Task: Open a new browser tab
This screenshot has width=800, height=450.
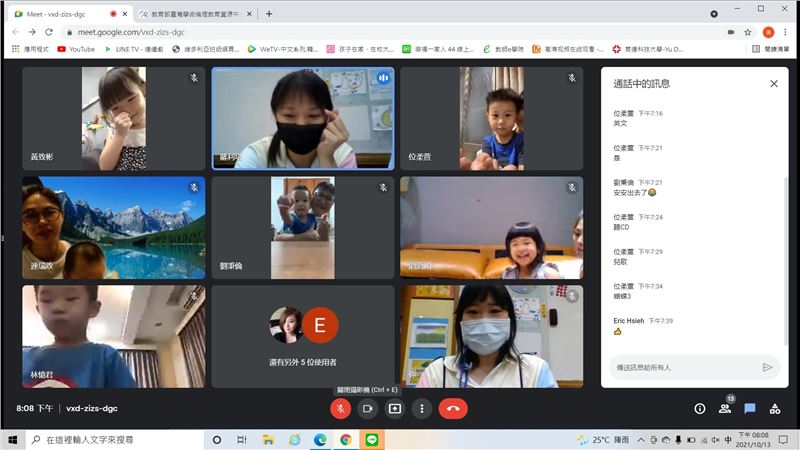Action: tap(269, 14)
